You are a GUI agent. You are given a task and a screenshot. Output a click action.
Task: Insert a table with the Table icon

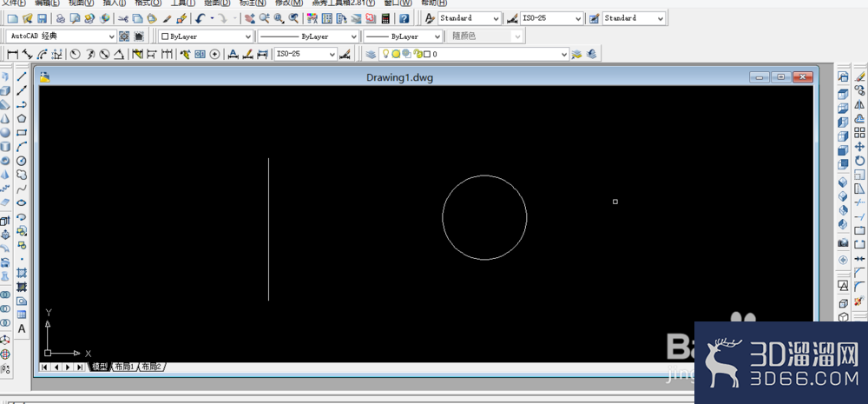[22, 315]
